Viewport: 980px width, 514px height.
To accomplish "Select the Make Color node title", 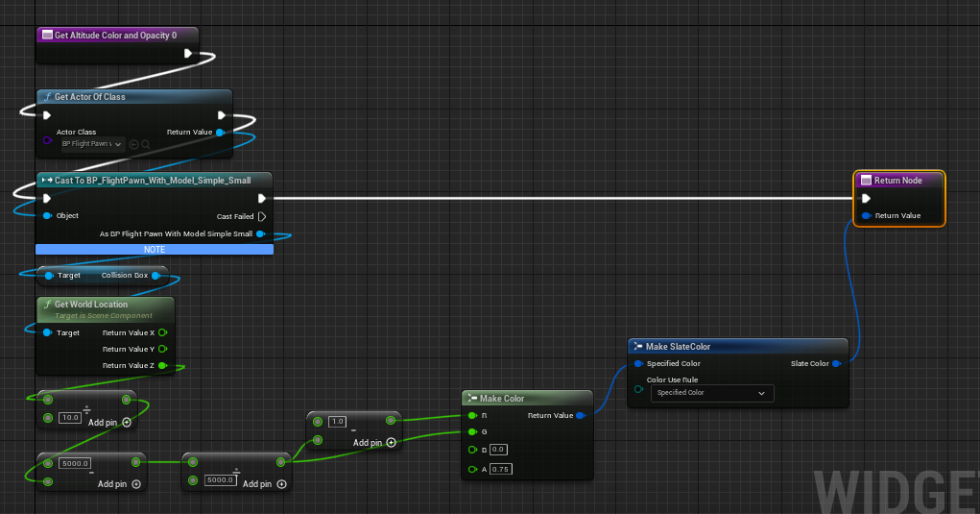I will click(x=502, y=399).
